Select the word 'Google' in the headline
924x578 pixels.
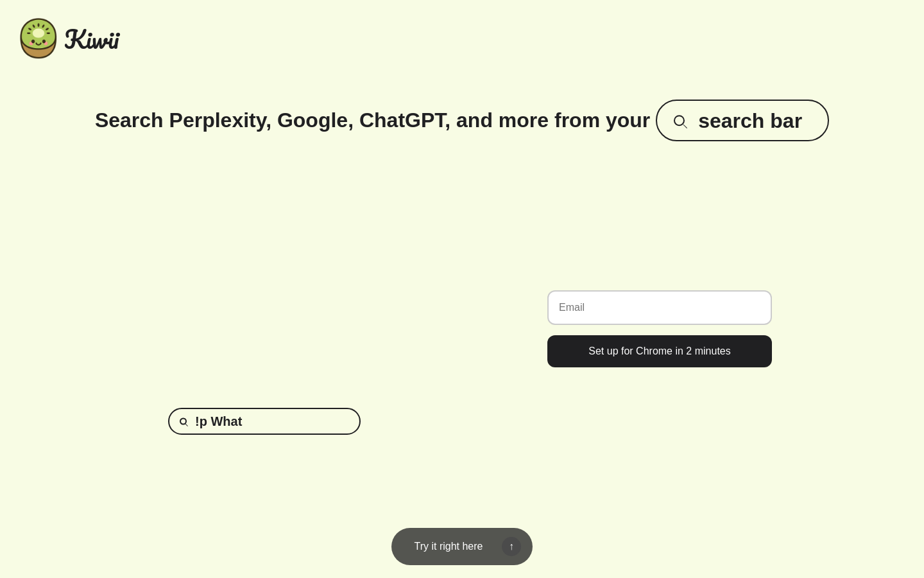pyautogui.click(x=312, y=120)
